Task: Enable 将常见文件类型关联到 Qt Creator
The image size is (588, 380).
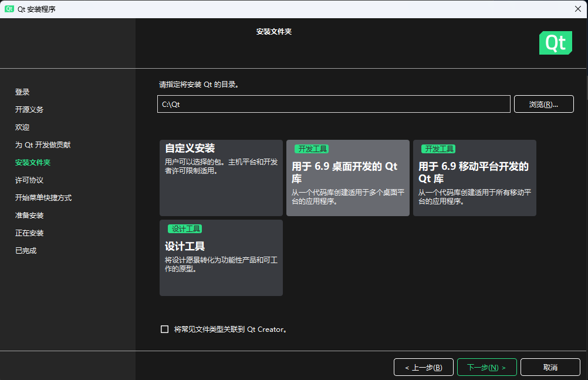Action: click(164, 329)
